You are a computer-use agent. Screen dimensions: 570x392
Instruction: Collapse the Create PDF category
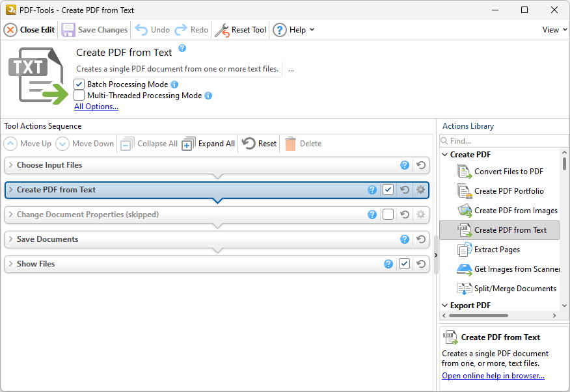pyautogui.click(x=445, y=155)
